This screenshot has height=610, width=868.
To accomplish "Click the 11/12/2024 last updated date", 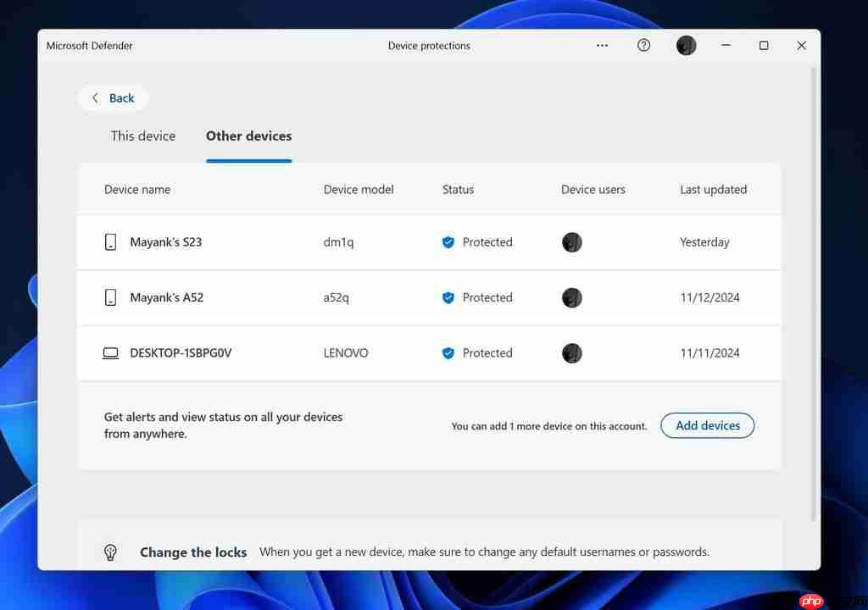I will coord(709,297).
